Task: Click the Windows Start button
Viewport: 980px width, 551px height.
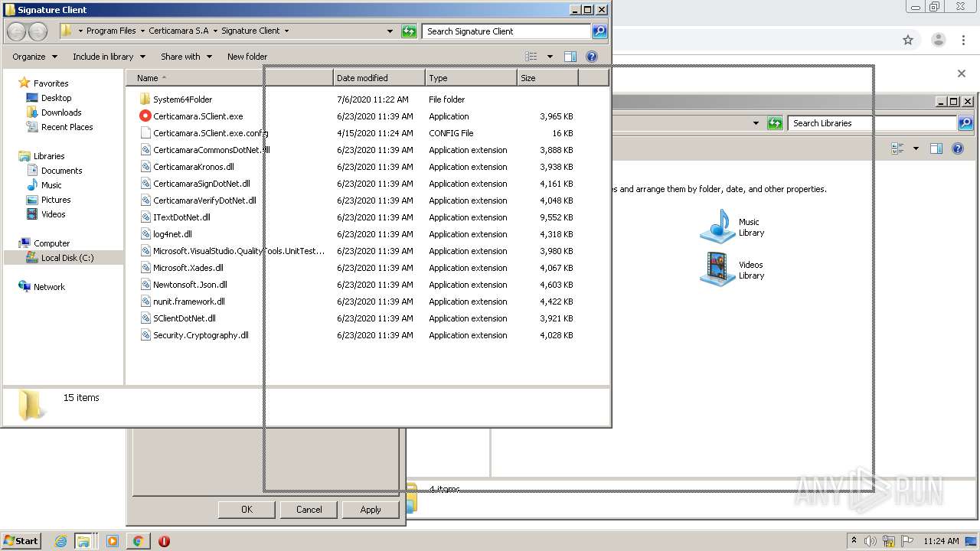Action: point(21,541)
